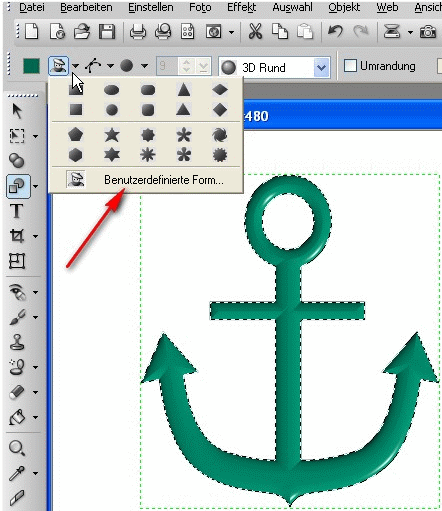This screenshot has width=442, height=511.
Task: Choose the pentagon shape in palette
Action: [76, 135]
